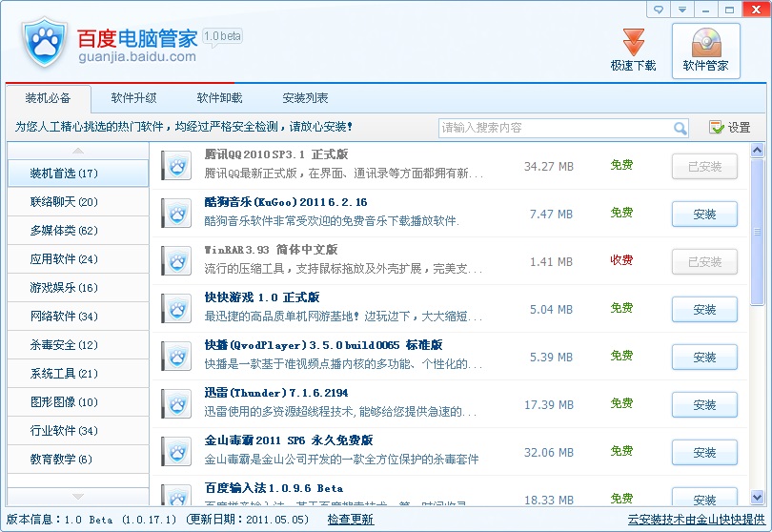Click the 检查更新 check update link
This screenshot has height=532, width=772.
pyautogui.click(x=351, y=520)
